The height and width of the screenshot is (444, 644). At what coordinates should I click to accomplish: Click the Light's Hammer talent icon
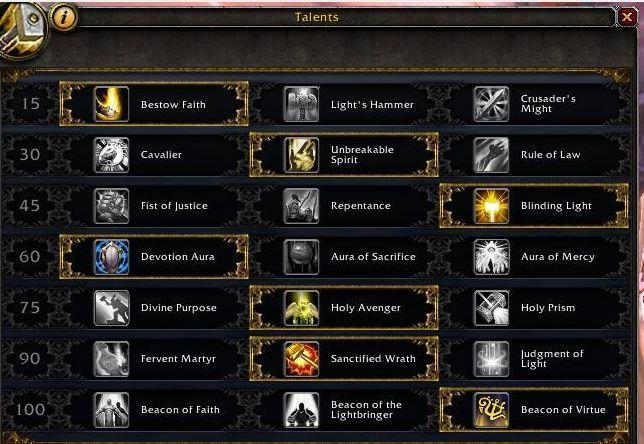301,104
